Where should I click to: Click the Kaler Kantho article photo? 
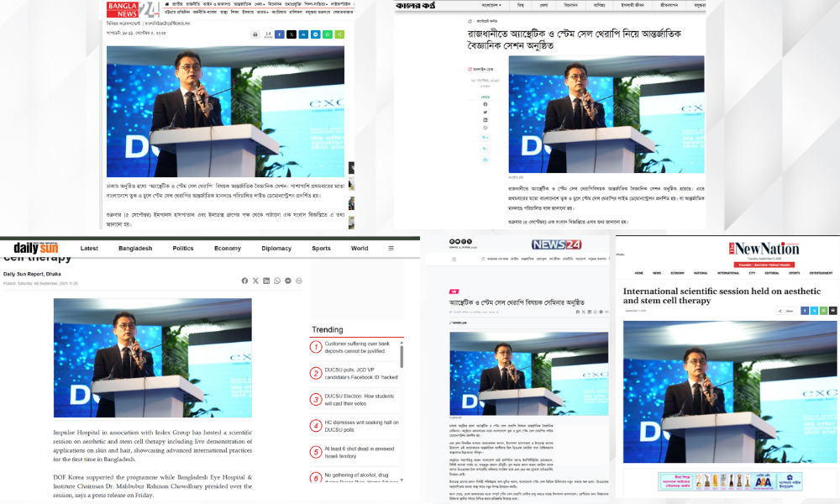click(x=606, y=114)
